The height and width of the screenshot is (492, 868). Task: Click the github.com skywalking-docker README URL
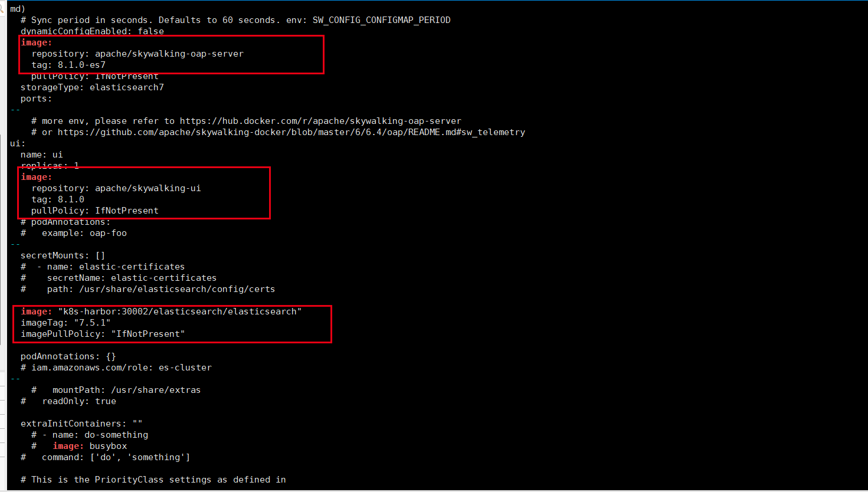(x=291, y=132)
